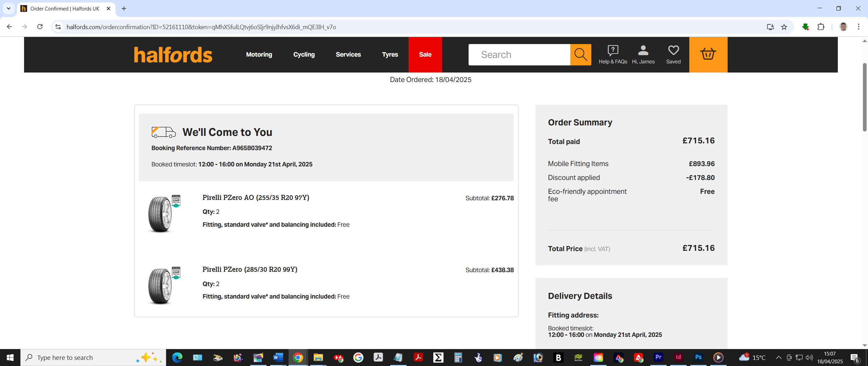This screenshot has width=868, height=366.
Task: Open the weather 15°C widget
Action: pos(752,358)
